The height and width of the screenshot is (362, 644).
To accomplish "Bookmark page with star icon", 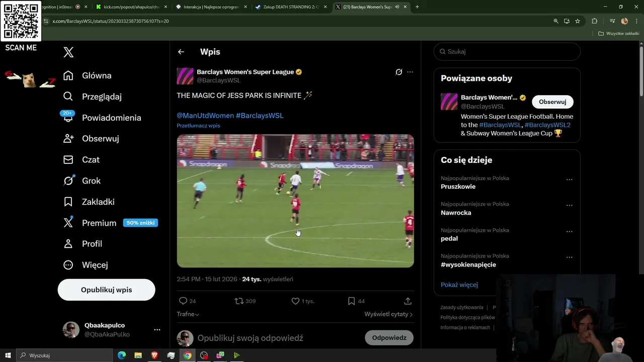I will (x=578, y=21).
